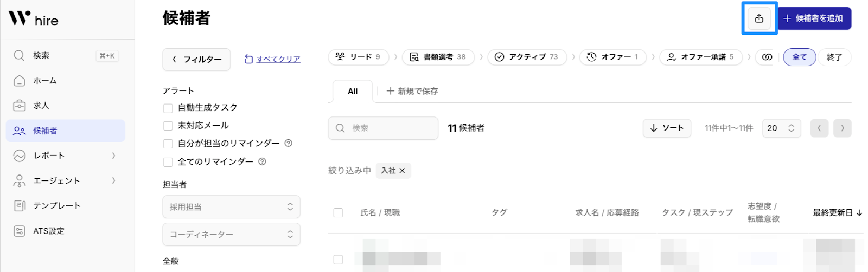Enable the 自動生成タスク checkbox

point(168,108)
